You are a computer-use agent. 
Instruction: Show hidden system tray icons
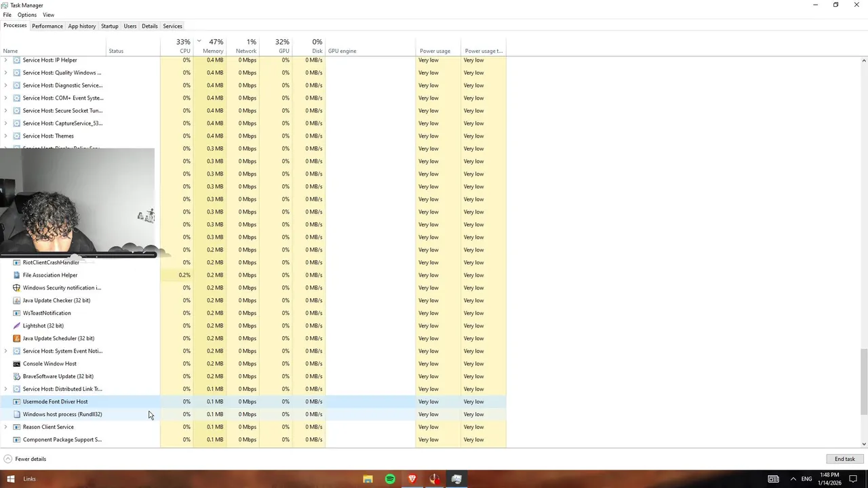point(793,479)
